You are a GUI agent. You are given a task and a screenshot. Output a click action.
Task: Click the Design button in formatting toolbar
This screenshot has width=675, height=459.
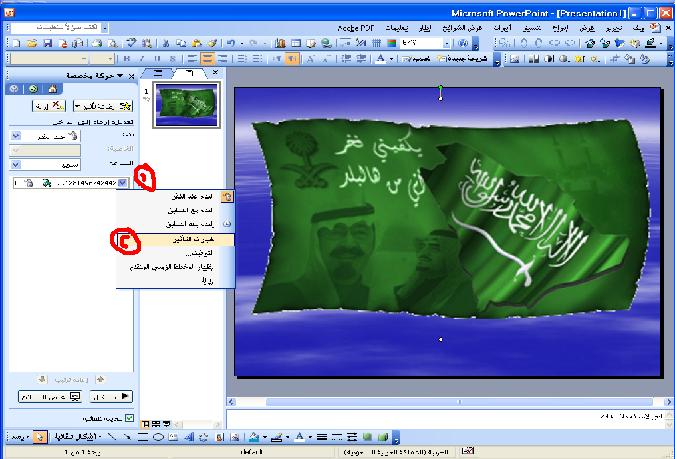coord(415,59)
